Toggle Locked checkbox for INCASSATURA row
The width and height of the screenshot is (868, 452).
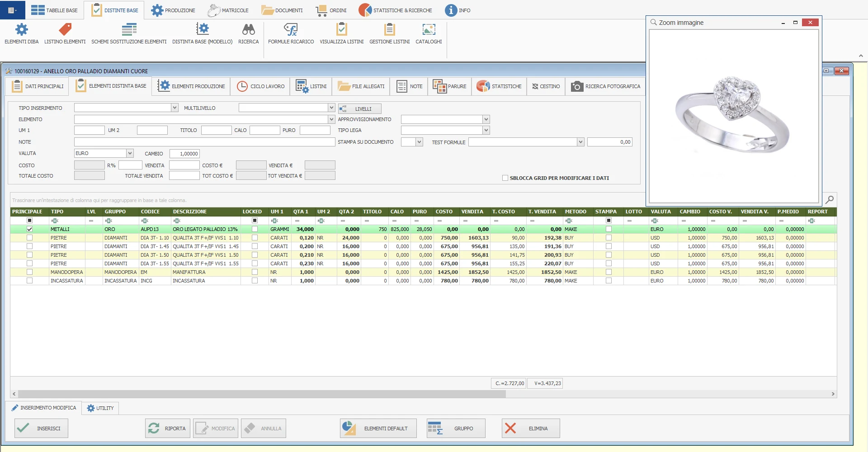(x=255, y=281)
